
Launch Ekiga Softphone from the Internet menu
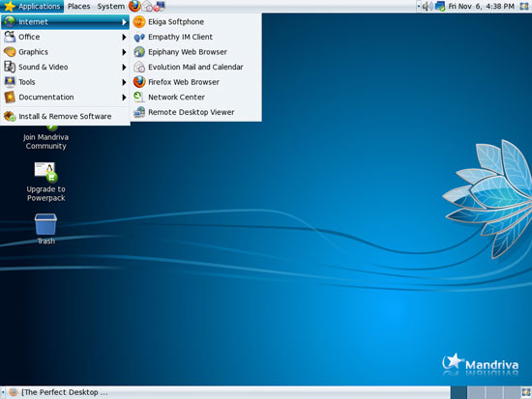point(195,22)
